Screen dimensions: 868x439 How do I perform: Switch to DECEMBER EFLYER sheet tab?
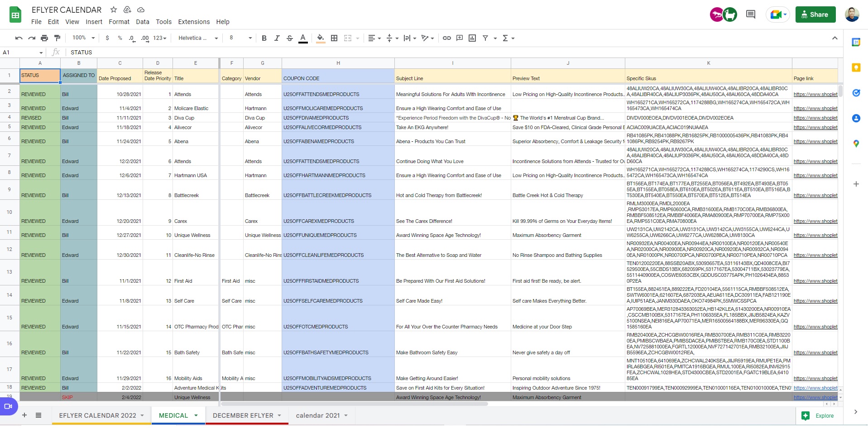click(243, 415)
